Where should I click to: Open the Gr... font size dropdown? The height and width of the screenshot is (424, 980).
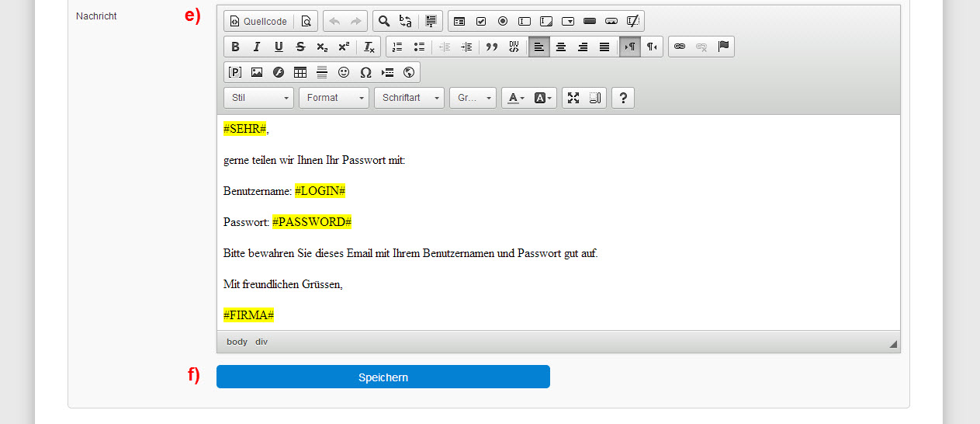pos(473,98)
